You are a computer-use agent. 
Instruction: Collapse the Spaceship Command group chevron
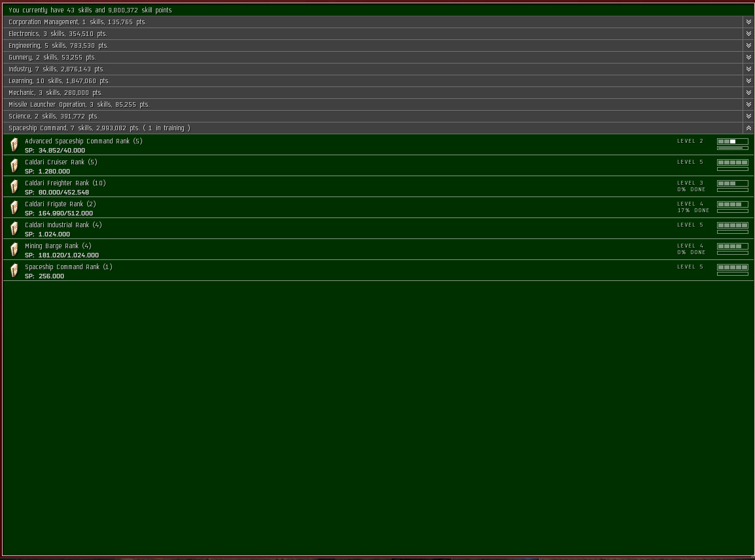748,128
